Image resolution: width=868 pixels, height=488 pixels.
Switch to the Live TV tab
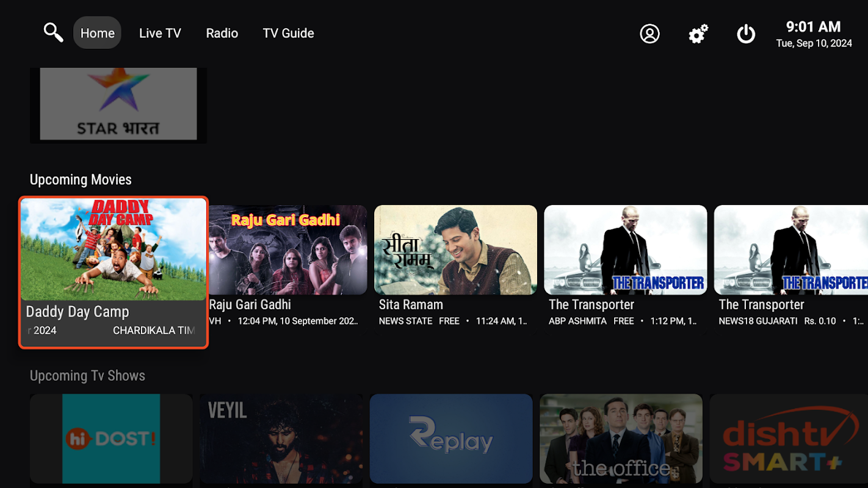[x=160, y=33]
